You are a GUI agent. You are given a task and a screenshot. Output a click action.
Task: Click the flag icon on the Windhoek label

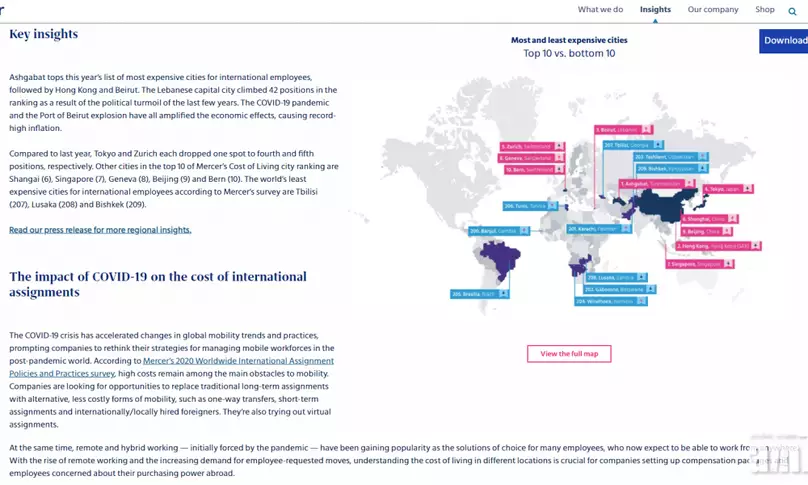pos(642,301)
